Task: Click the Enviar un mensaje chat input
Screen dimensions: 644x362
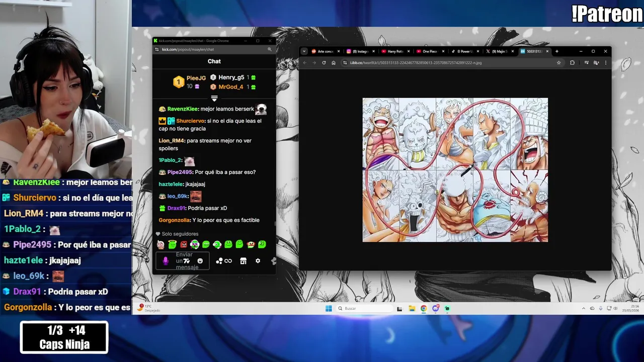Action: click(183, 261)
